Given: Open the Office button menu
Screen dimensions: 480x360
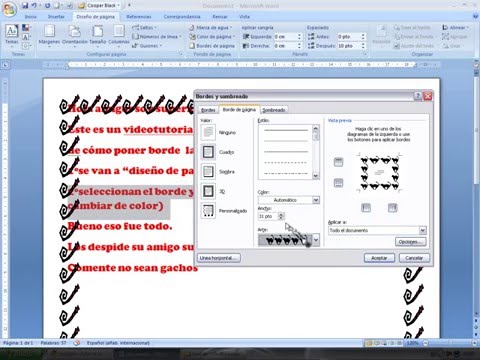Looking at the screenshot, I should coord(10,9).
